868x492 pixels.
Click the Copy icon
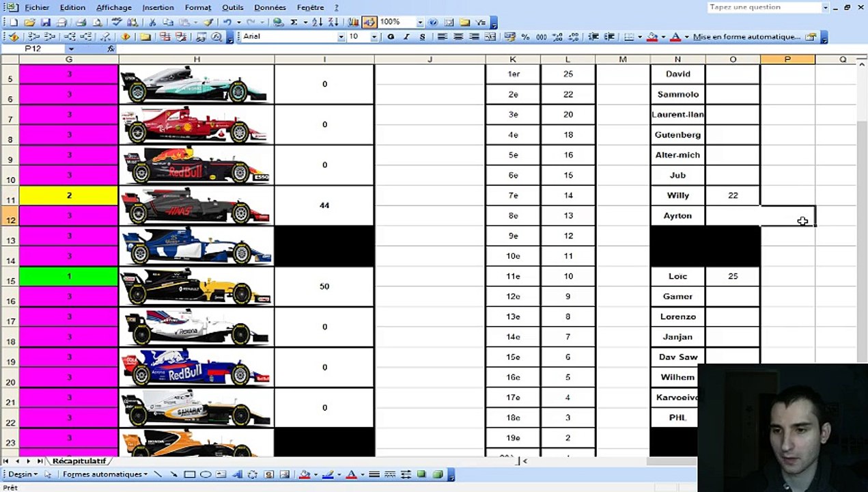(x=168, y=22)
